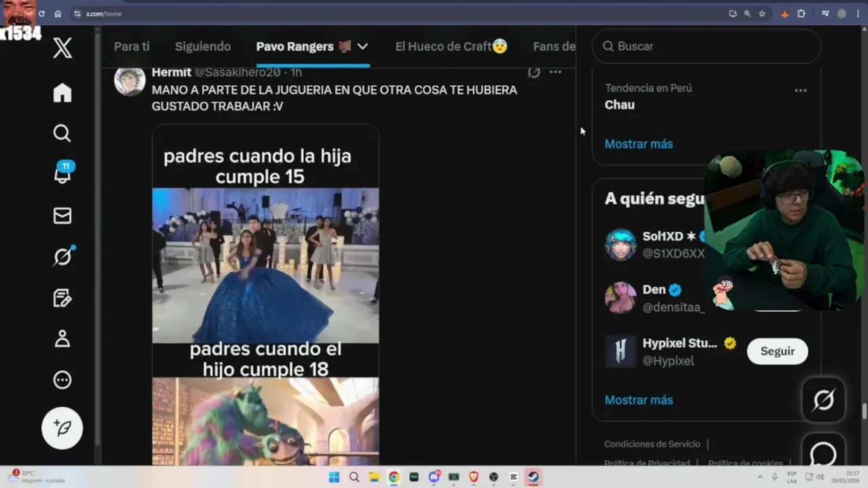Image resolution: width=868 pixels, height=488 pixels.
Task: Show hidden tray icons with the chevron
Action: point(760,477)
